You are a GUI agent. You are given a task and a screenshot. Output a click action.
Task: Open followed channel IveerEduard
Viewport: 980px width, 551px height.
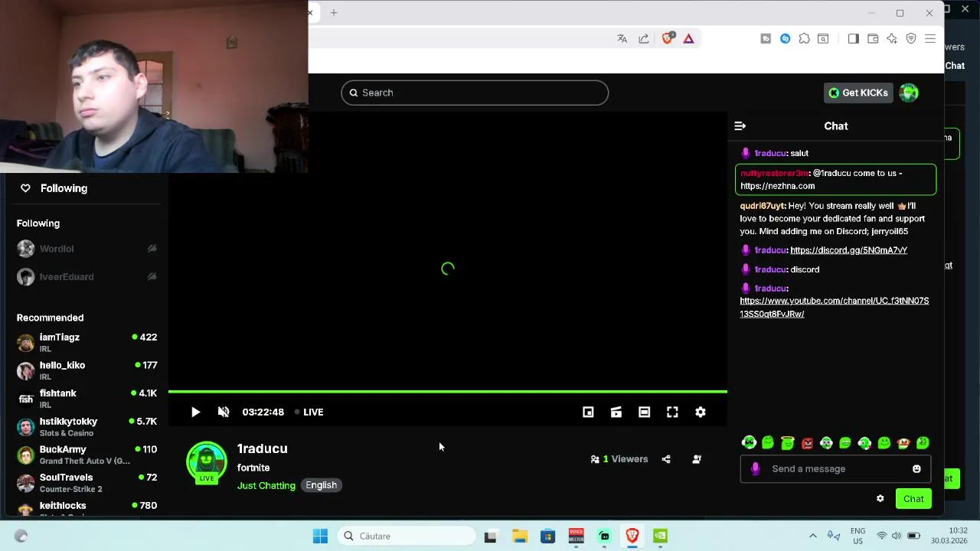(87, 276)
